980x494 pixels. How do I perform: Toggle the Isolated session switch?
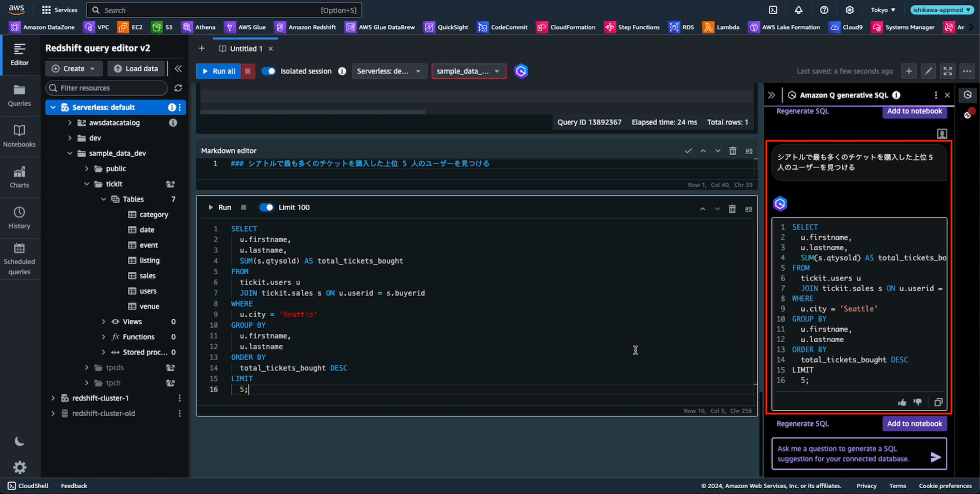[269, 71]
